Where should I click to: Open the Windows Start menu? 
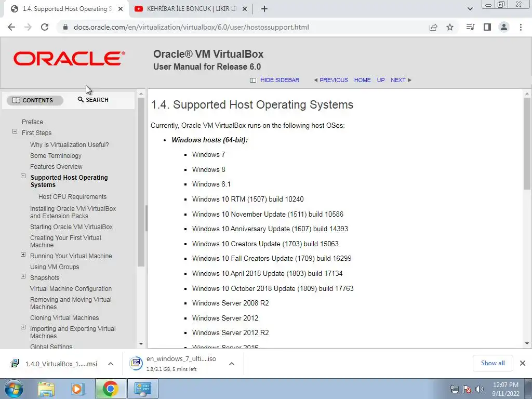pyautogui.click(x=14, y=389)
